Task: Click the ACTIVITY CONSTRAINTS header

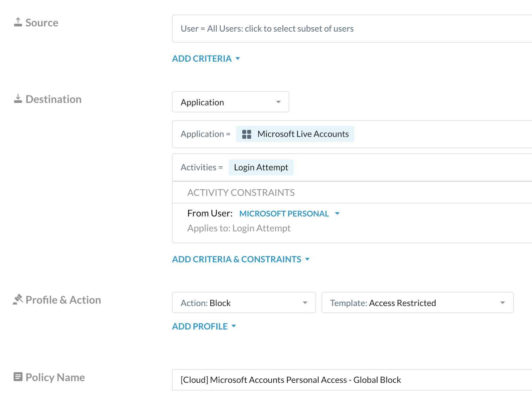Action: point(241,193)
